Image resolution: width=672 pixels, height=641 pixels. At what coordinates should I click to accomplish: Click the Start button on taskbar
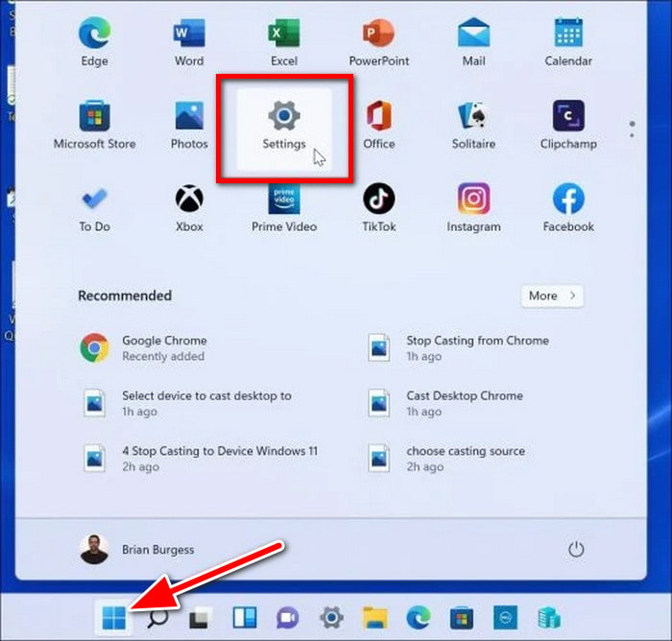click(x=114, y=618)
